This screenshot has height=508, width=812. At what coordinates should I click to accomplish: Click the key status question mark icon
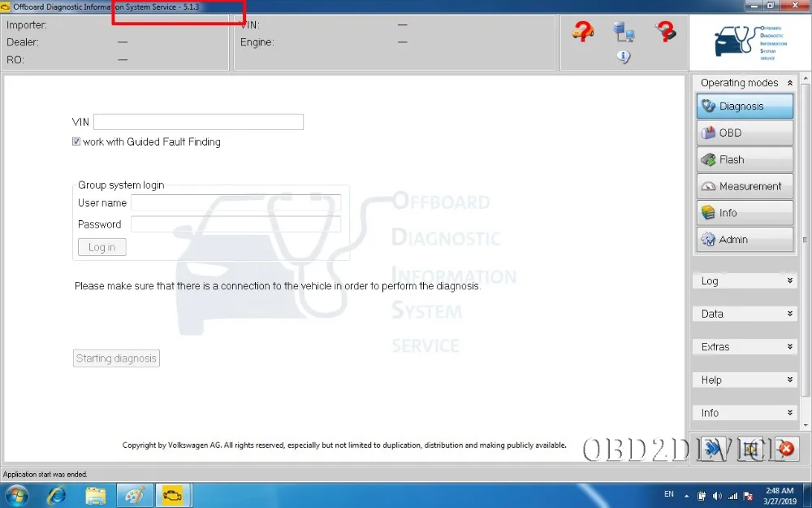tap(665, 32)
